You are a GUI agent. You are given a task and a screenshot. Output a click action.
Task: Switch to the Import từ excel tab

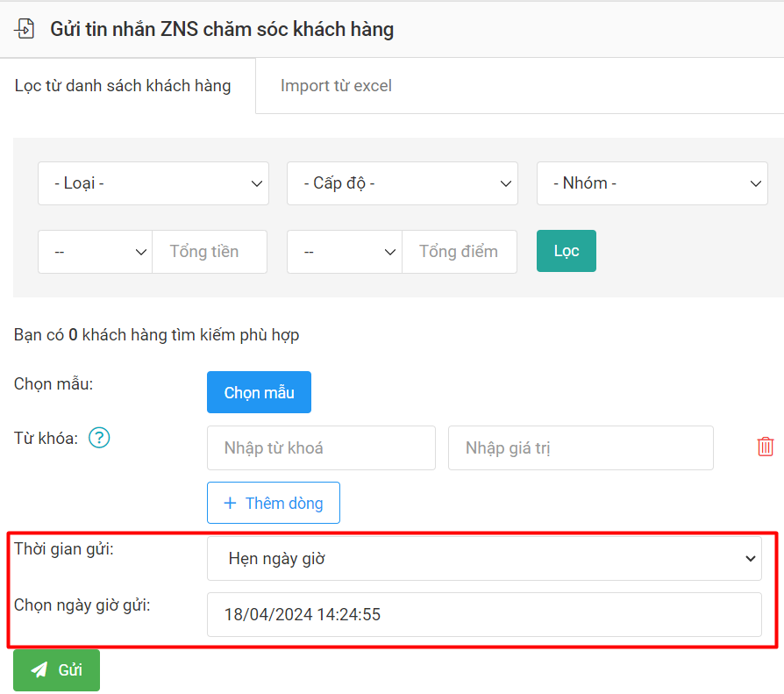click(x=336, y=86)
